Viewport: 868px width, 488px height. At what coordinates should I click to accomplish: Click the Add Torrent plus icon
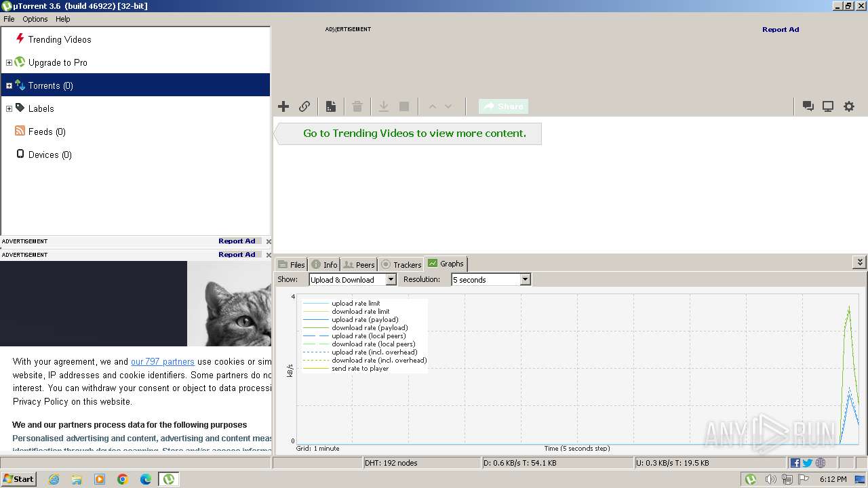click(x=283, y=106)
